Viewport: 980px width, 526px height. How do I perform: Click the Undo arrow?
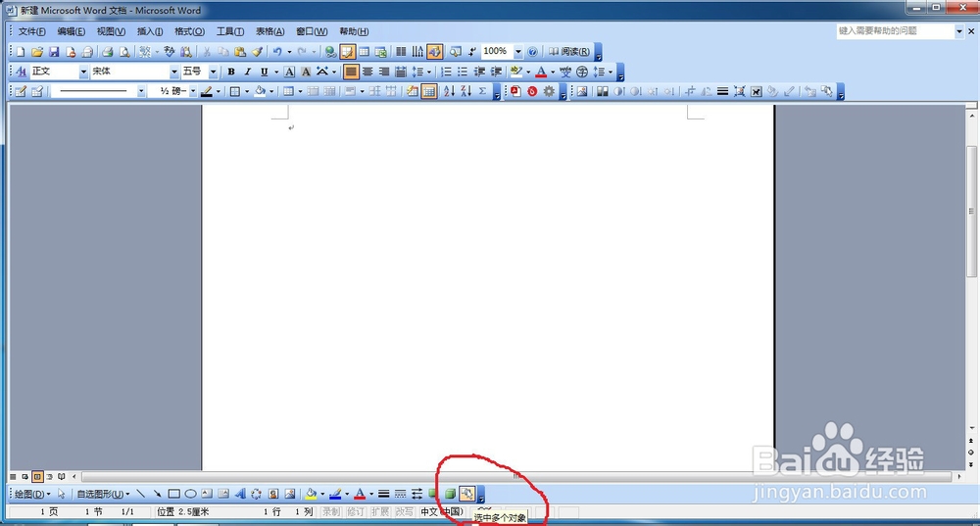[x=277, y=52]
